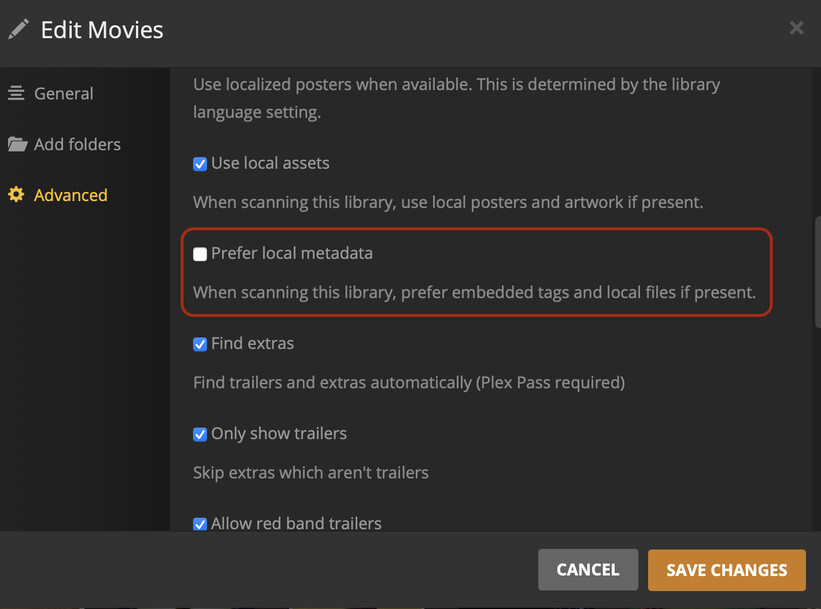Uncheck the Allow red band trailers checkbox
The width and height of the screenshot is (821, 609).
click(200, 523)
